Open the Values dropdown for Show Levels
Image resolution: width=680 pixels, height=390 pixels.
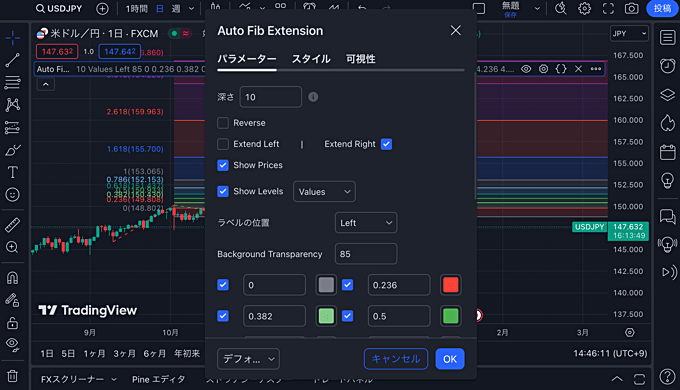tap(324, 191)
